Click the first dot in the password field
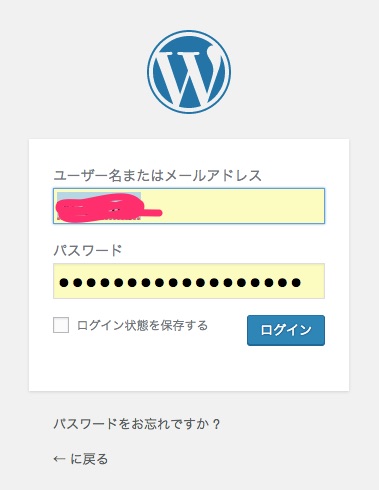379x490 pixels. pos(64,283)
